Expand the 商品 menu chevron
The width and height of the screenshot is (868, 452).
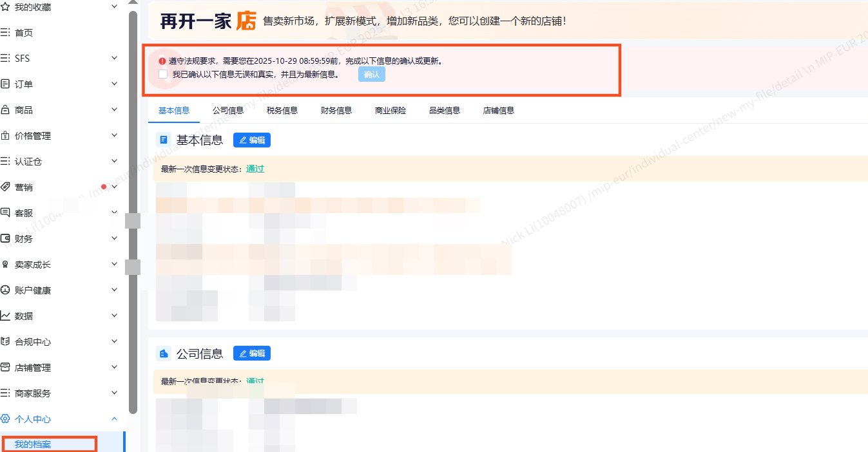click(x=115, y=109)
